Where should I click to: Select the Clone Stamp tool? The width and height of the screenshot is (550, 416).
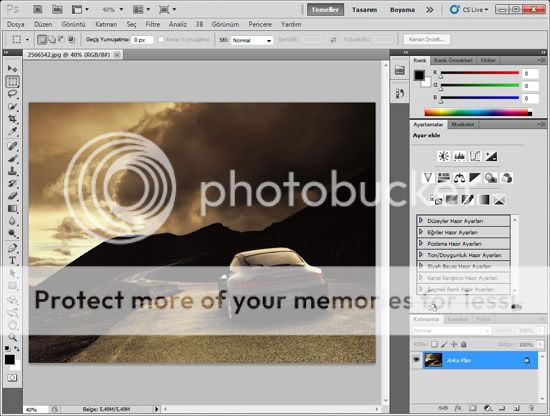click(x=12, y=171)
